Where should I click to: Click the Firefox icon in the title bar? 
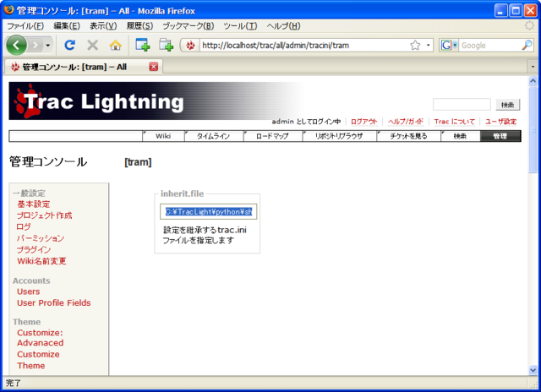9,9
